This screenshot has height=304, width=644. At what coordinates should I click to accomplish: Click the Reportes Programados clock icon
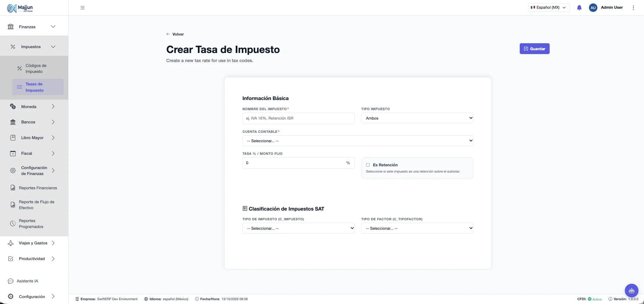13,223
